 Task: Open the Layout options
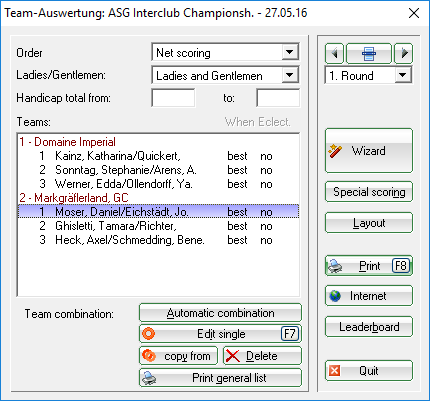coord(369,223)
